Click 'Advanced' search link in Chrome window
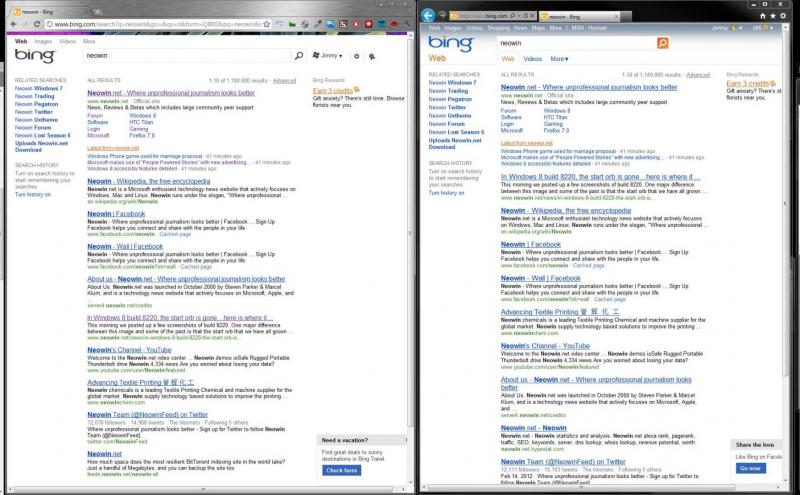Viewport: 800px width, 495px height. pyautogui.click(x=284, y=81)
